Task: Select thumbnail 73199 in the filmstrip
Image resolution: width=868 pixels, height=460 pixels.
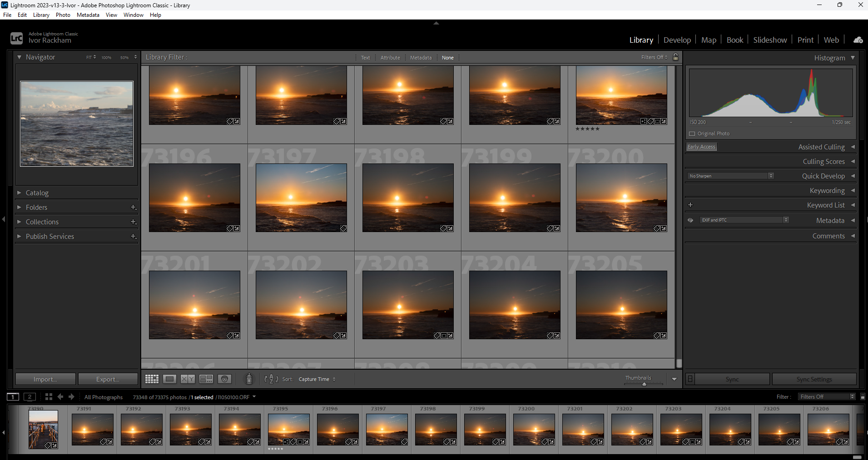Action: [485, 429]
